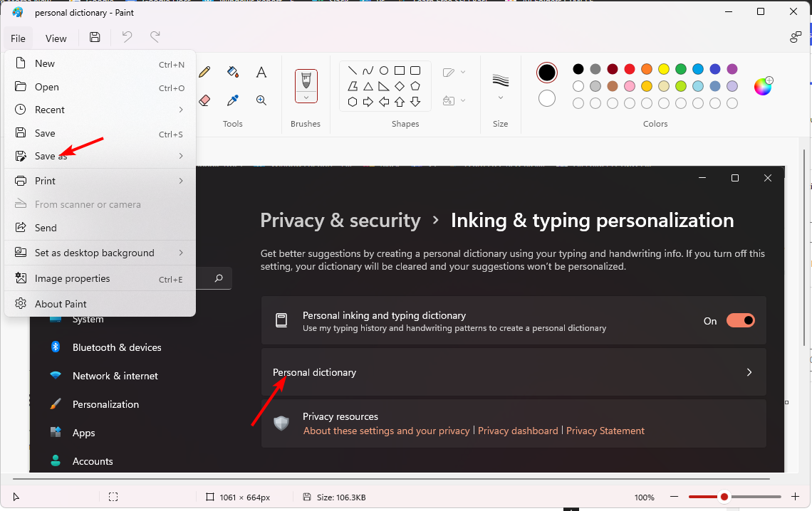The height and width of the screenshot is (511, 812).
Task: Open Image properties
Action: point(100,279)
